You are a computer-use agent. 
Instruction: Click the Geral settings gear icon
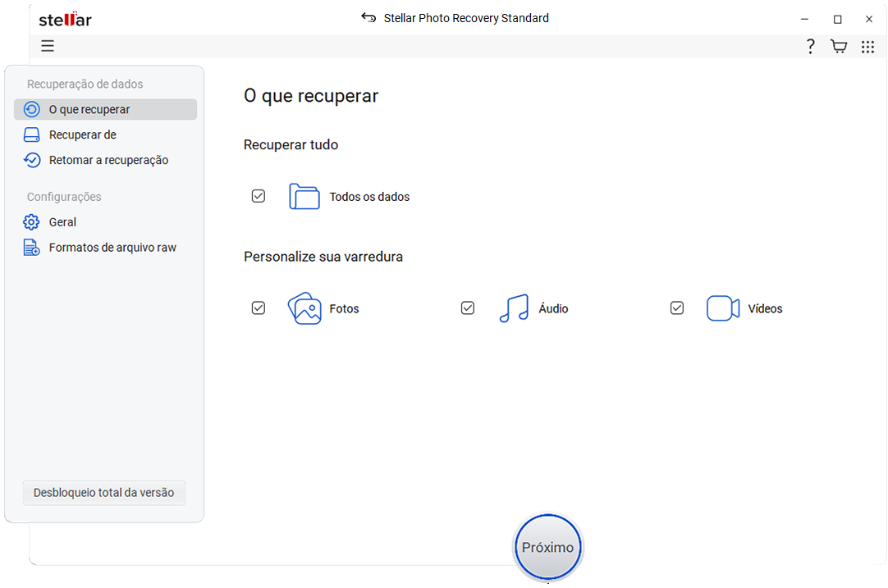(x=31, y=222)
